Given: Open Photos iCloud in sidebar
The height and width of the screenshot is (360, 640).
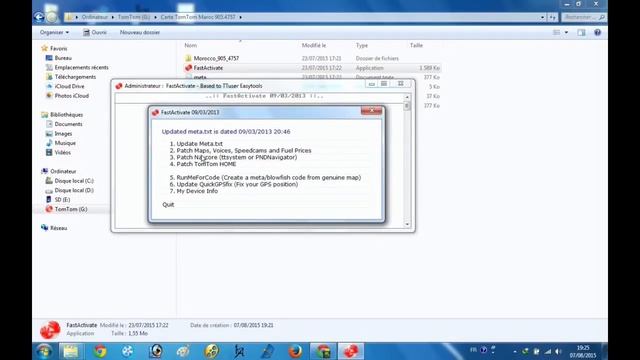Looking at the screenshot, I should [x=71, y=96].
